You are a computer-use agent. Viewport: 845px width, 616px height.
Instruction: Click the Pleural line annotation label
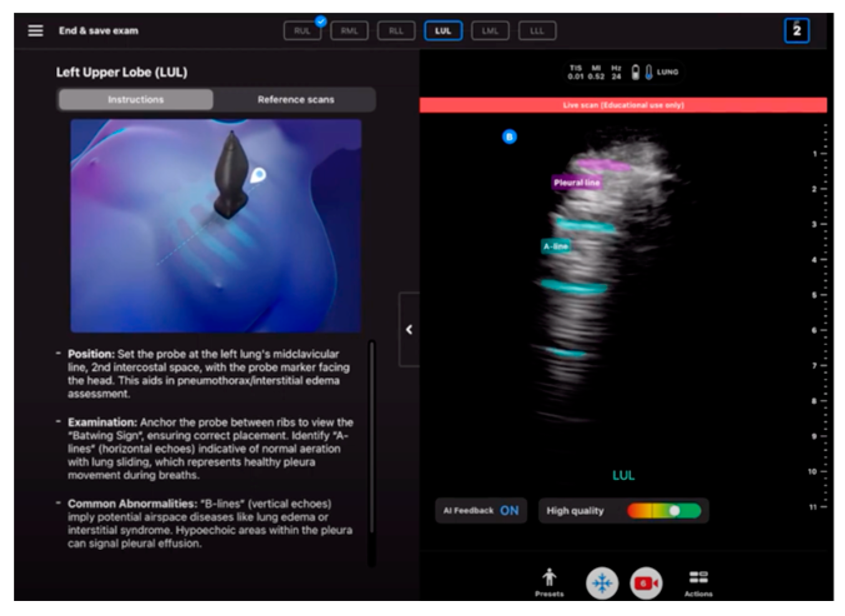point(577,182)
